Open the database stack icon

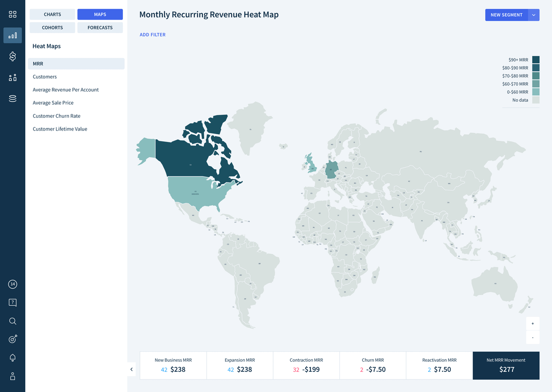(12, 98)
